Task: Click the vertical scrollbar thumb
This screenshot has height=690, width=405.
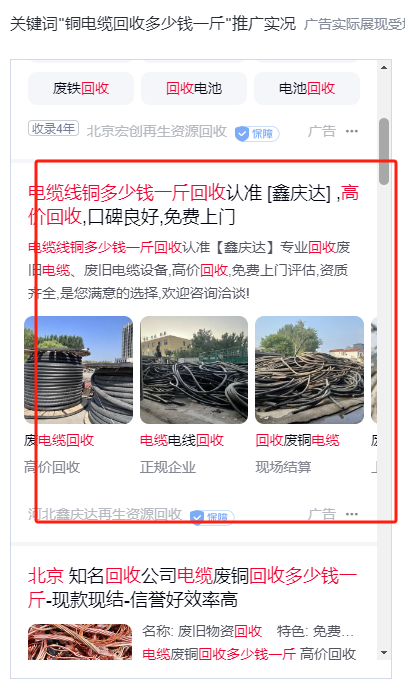Action: point(384,151)
